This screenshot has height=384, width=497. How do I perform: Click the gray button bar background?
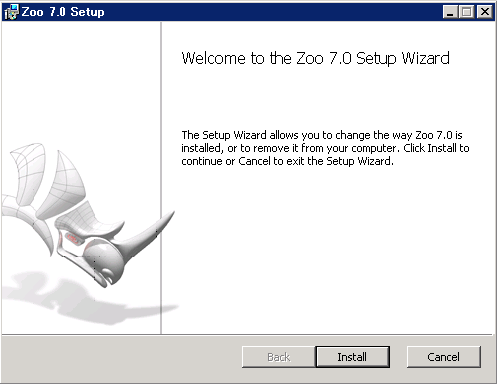point(120,358)
